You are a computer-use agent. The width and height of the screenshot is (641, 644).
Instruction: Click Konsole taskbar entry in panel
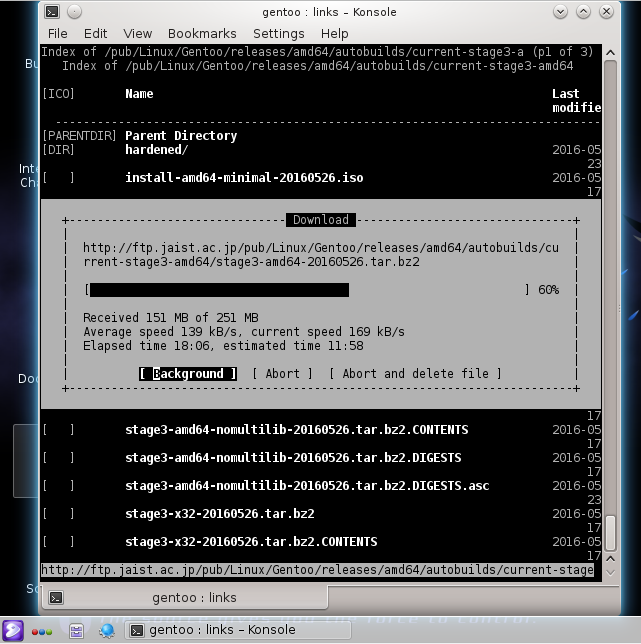237,630
